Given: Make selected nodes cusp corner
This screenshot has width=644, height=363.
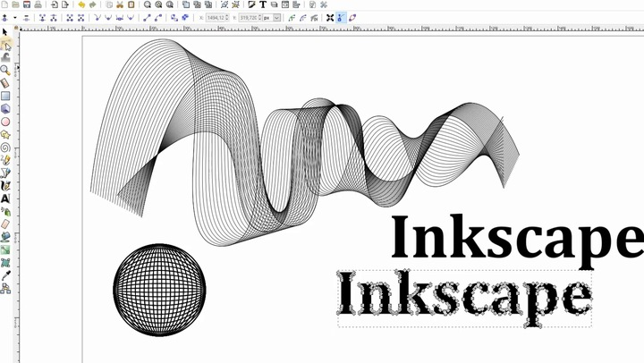Looking at the screenshot, I should pos(97,18).
